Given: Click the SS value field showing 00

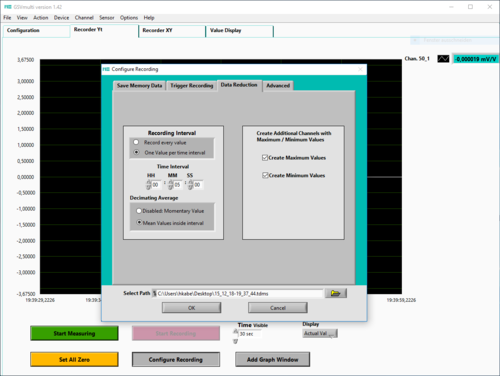Looking at the screenshot, I should [x=198, y=185].
